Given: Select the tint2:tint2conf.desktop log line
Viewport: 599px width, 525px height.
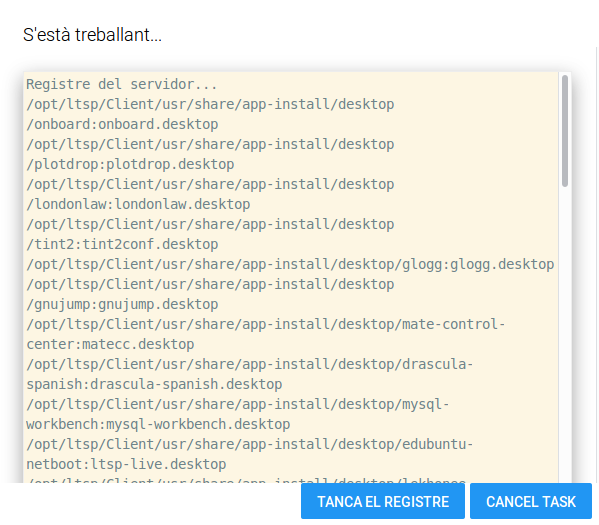Looking at the screenshot, I should click(x=122, y=244).
